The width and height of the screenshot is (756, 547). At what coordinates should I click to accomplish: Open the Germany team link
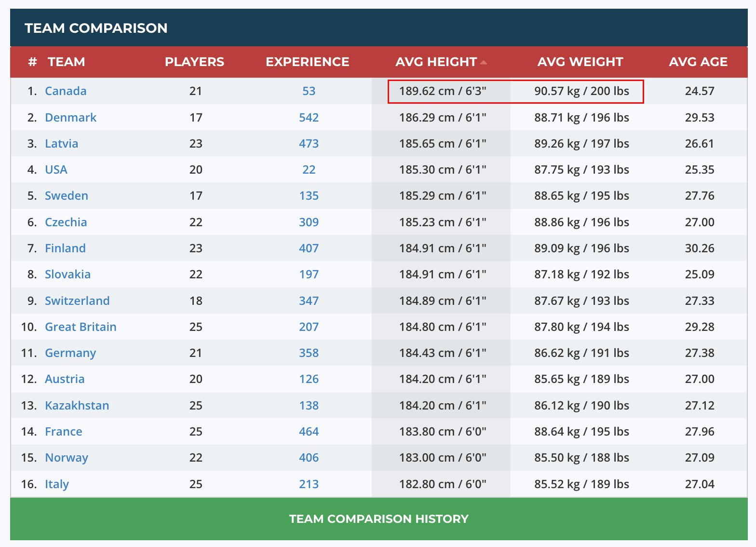click(70, 353)
